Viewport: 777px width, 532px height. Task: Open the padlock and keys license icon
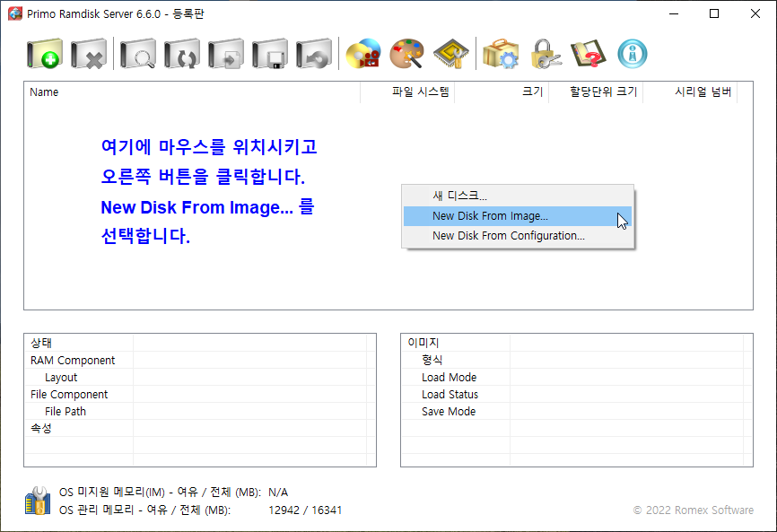tap(546, 54)
